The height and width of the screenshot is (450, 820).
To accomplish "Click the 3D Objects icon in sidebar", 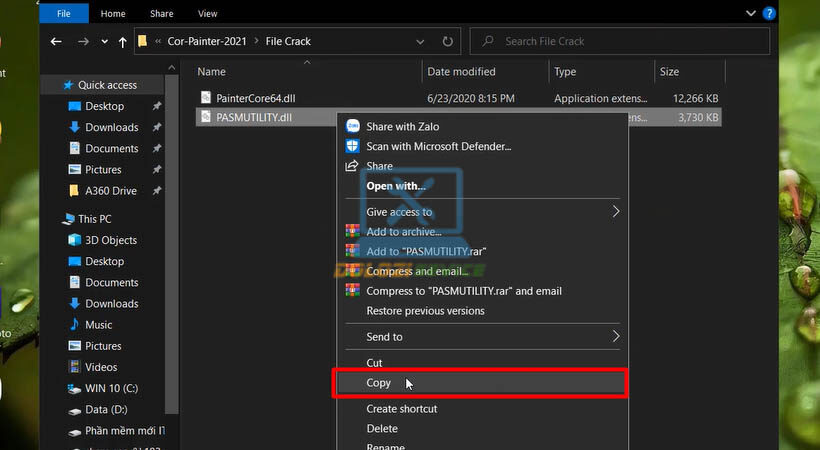I will [x=74, y=240].
